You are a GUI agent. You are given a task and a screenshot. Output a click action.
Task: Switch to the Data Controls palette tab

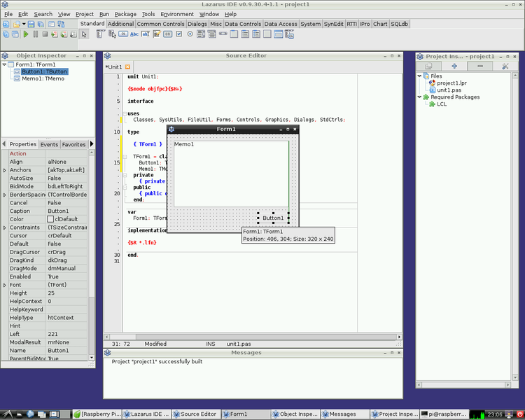pyautogui.click(x=243, y=24)
